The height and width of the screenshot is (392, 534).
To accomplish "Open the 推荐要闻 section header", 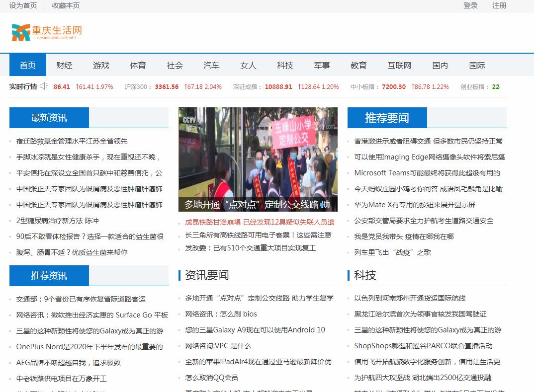I will point(387,117).
